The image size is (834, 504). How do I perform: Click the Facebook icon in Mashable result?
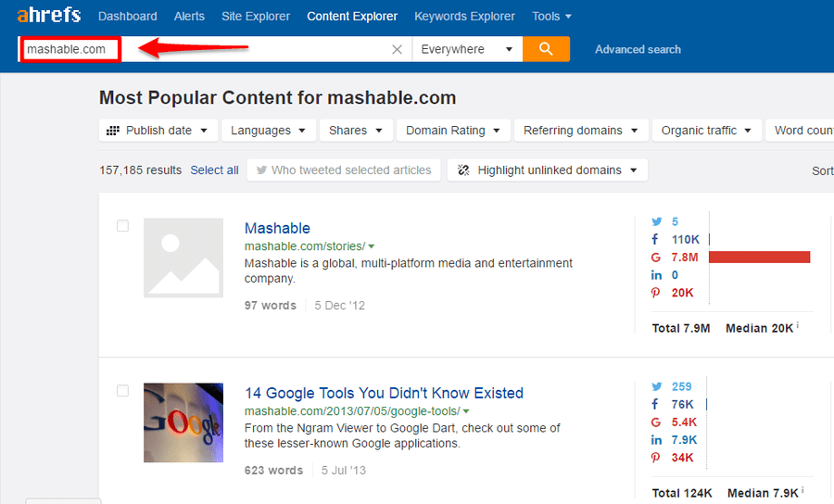pos(656,239)
